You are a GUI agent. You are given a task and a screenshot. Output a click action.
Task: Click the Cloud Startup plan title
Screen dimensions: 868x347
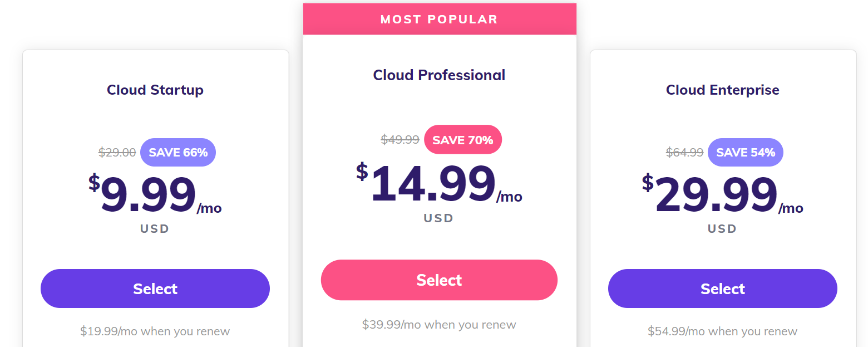click(155, 90)
